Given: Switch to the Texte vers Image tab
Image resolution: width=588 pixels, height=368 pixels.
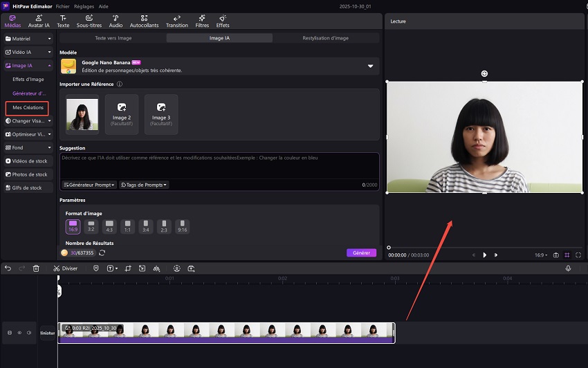Looking at the screenshot, I should pos(113,38).
